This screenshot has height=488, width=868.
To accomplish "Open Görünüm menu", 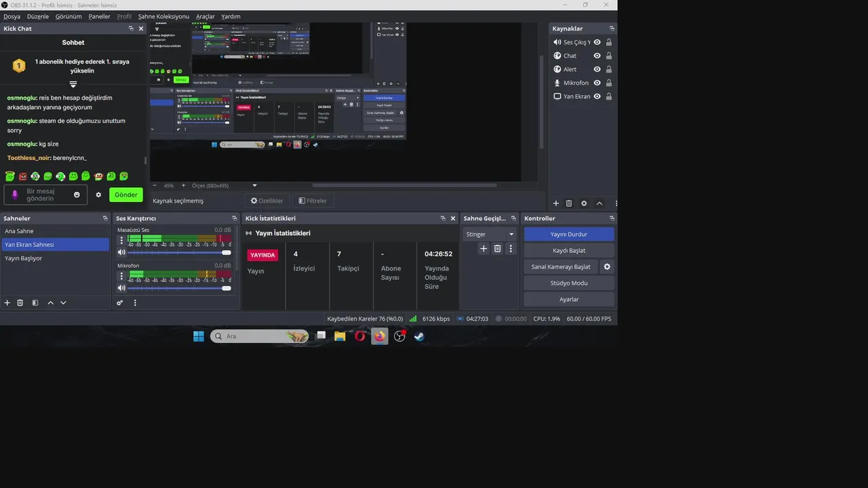I will pyautogui.click(x=68, y=16).
